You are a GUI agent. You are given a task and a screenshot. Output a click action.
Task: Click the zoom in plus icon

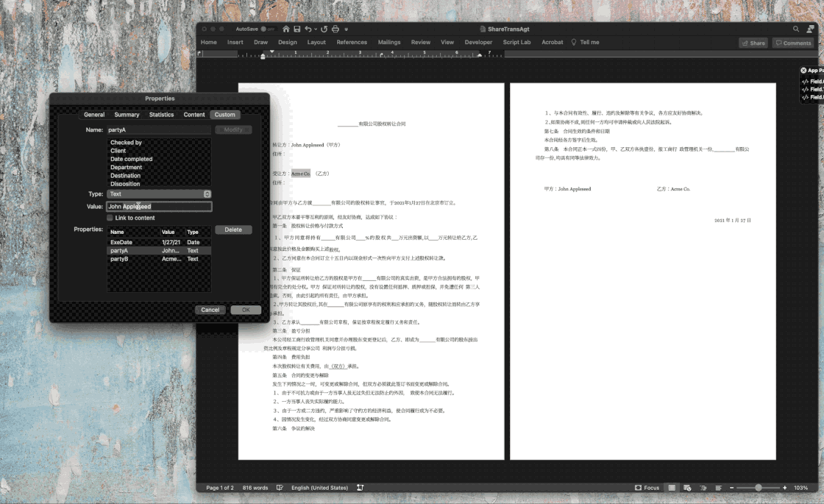(x=784, y=488)
